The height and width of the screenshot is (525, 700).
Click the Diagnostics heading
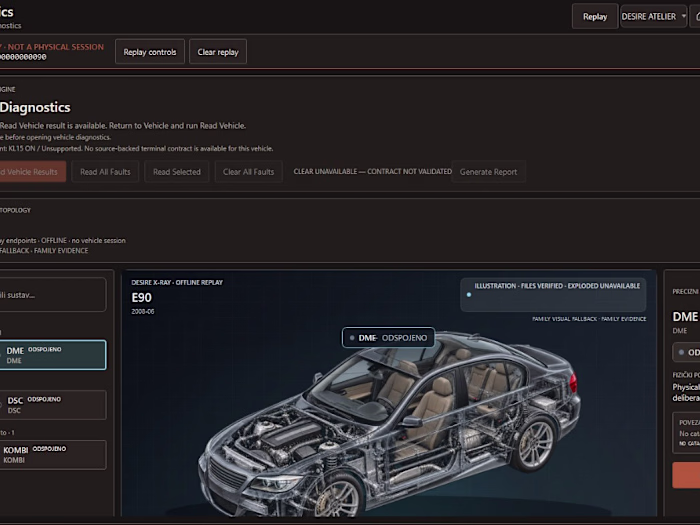[35, 107]
